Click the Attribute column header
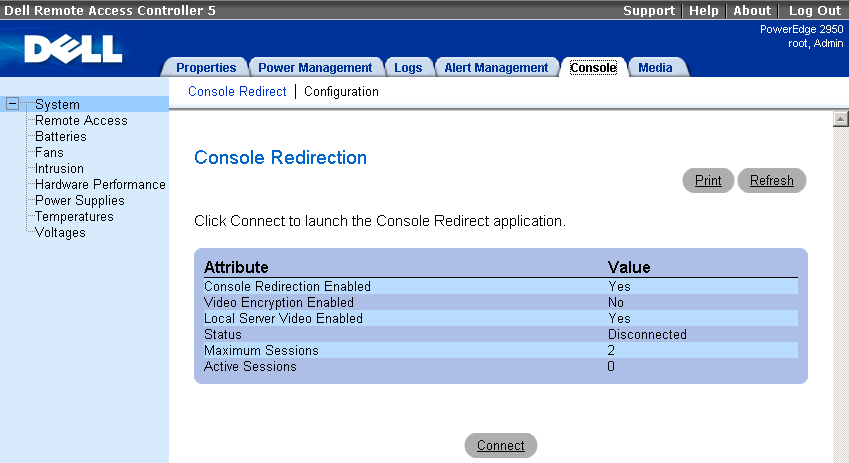This screenshot has height=463, width=850. (x=236, y=267)
